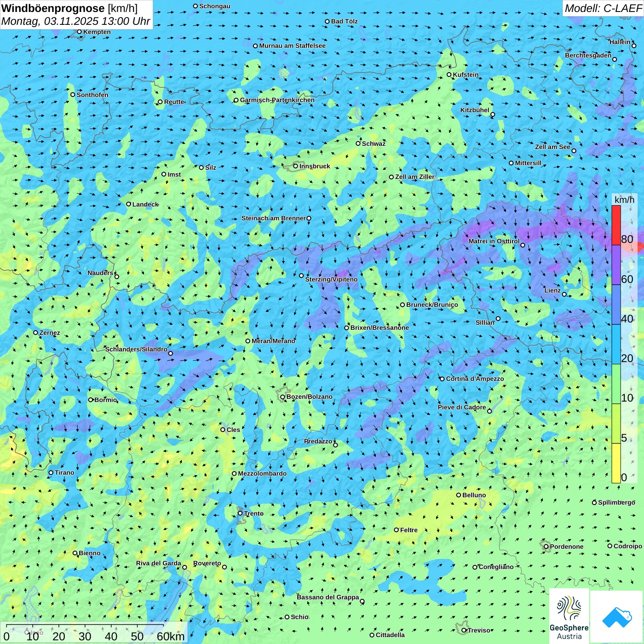Click the Cortina d'Ampezzo label

[475, 379]
